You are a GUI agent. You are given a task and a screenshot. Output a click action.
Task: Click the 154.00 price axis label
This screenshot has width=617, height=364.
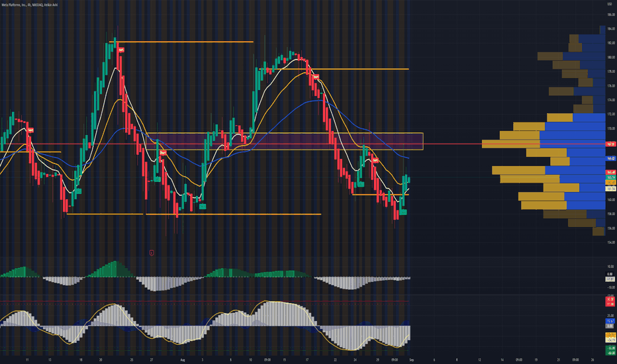click(610, 242)
